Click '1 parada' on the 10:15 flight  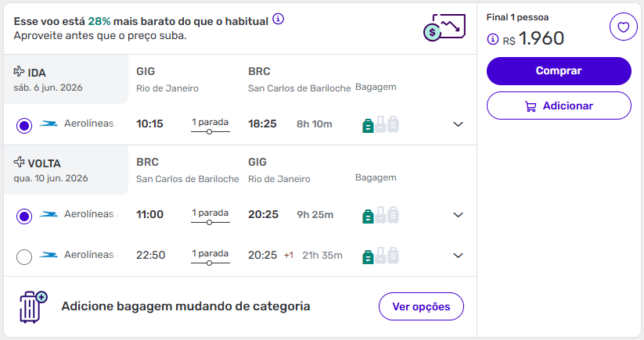pyautogui.click(x=210, y=123)
